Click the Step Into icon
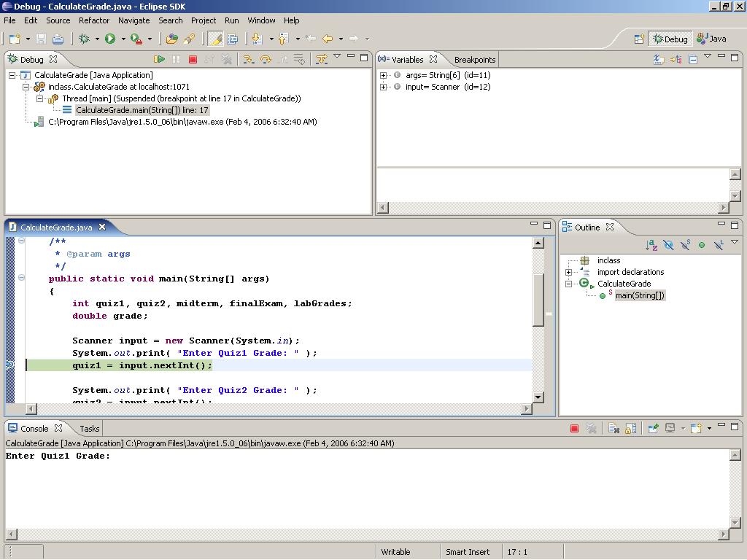 pos(248,60)
